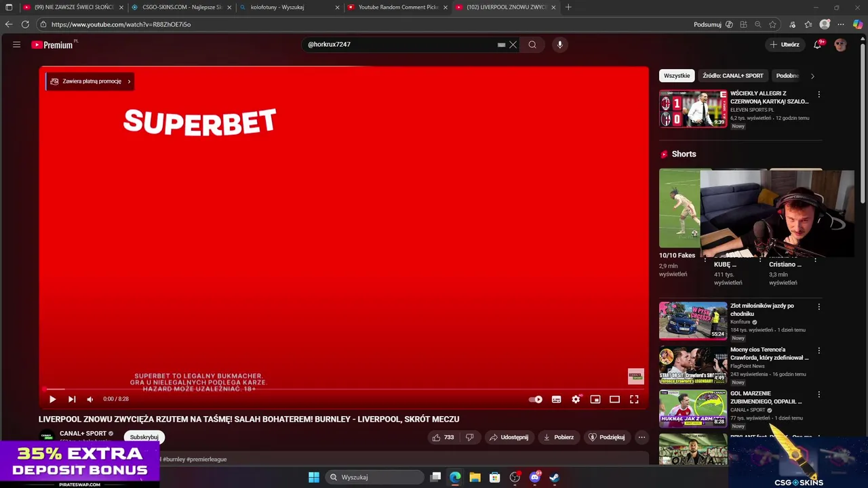Select the Podobne filter chip
Viewport: 868px width, 488px height.
click(x=787, y=76)
